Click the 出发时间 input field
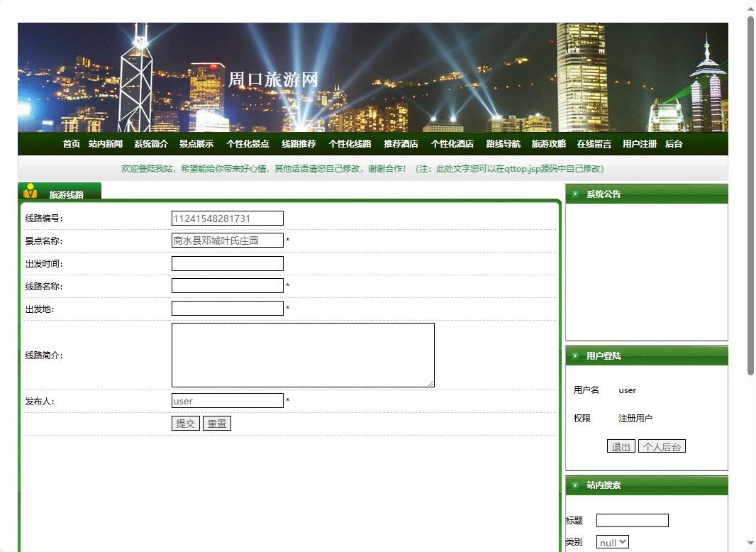This screenshot has height=552, width=756. coord(227,263)
